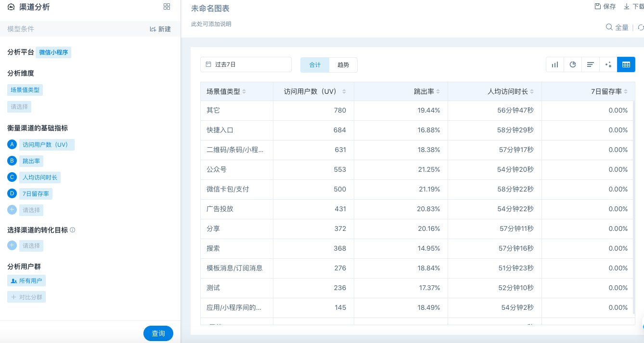This screenshot has height=343, width=644.
Task: Click the 应用/小程序间的... row label
Action: pyautogui.click(x=234, y=307)
